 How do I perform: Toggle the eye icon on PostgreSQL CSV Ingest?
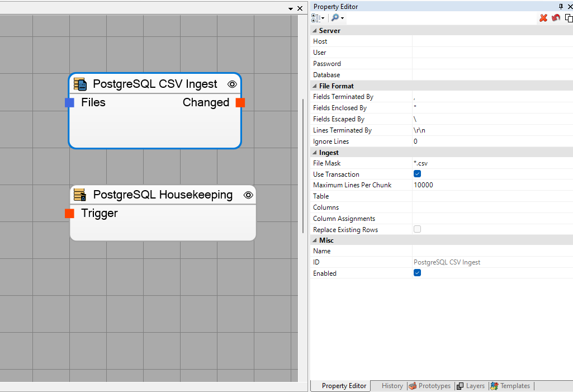click(x=232, y=84)
